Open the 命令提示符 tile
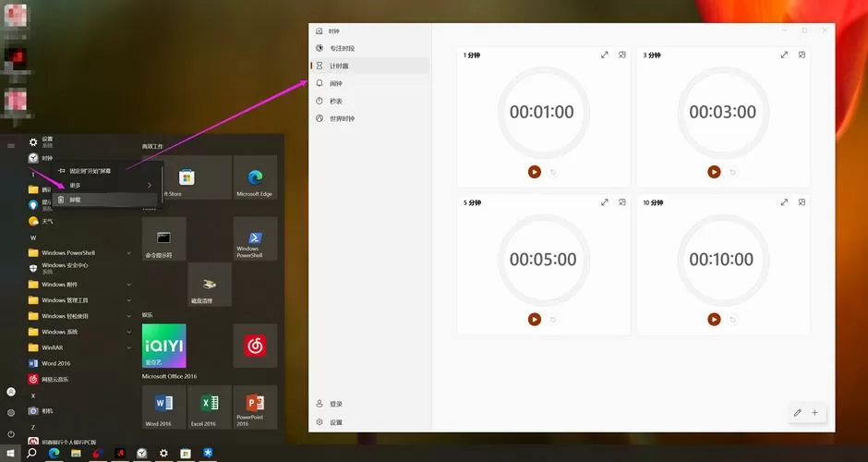The height and width of the screenshot is (462, 868). [x=163, y=238]
